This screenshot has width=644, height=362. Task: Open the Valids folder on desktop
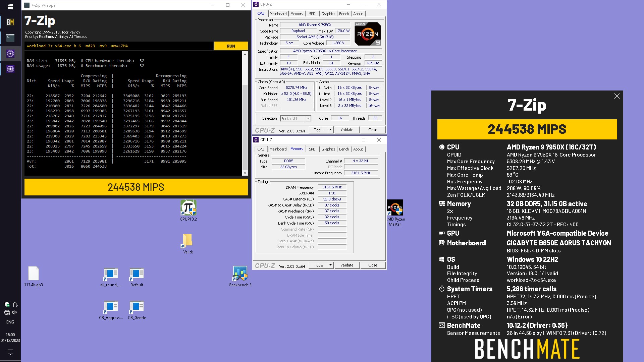[188, 244]
